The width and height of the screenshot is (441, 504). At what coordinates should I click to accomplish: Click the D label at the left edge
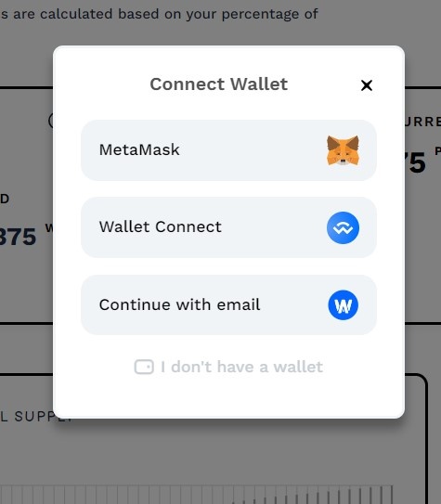[x=5, y=199]
